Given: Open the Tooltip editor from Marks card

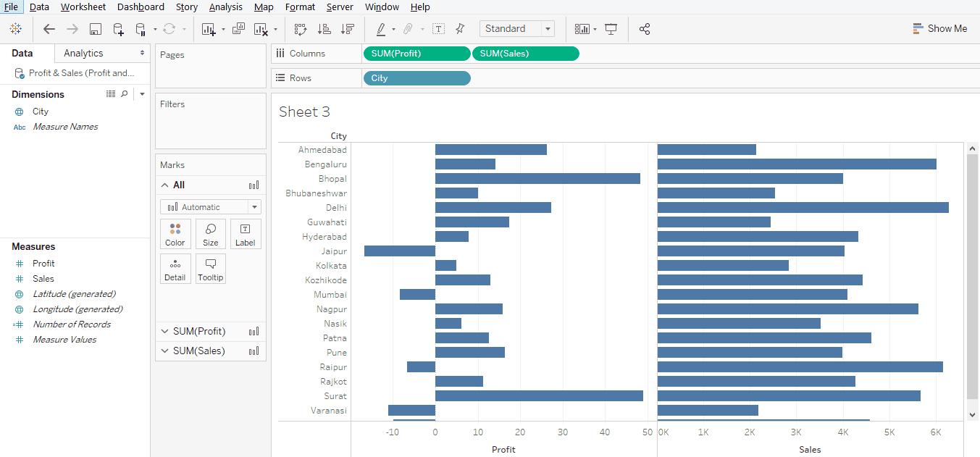Looking at the screenshot, I should click(x=210, y=268).
